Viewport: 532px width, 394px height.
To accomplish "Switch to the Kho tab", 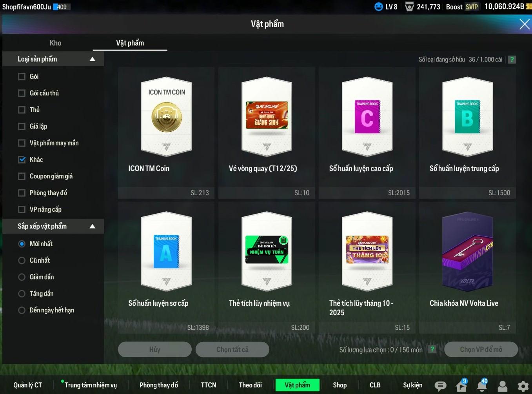I will pos(55,43).
